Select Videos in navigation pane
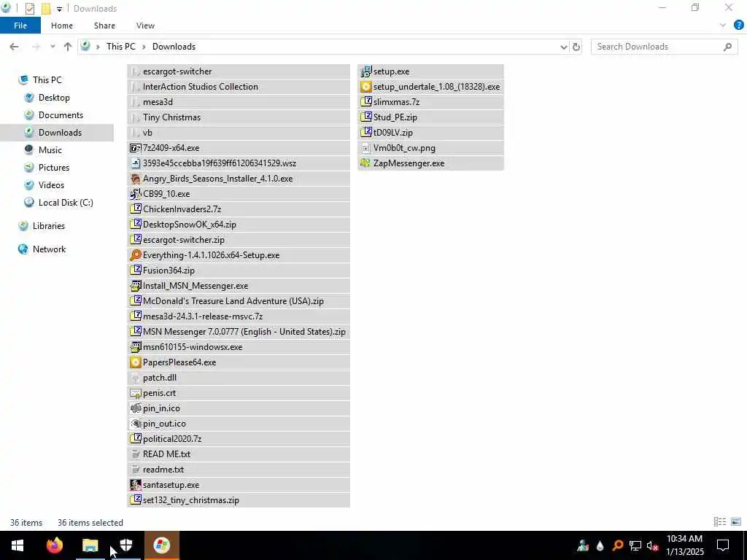Image resolution: width=747 pixels, height=560 pixels. [x=51, y=185]
